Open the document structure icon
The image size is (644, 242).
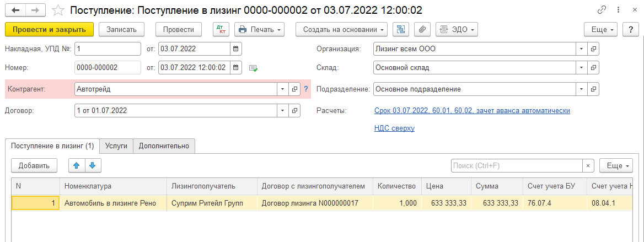[401, 29]
